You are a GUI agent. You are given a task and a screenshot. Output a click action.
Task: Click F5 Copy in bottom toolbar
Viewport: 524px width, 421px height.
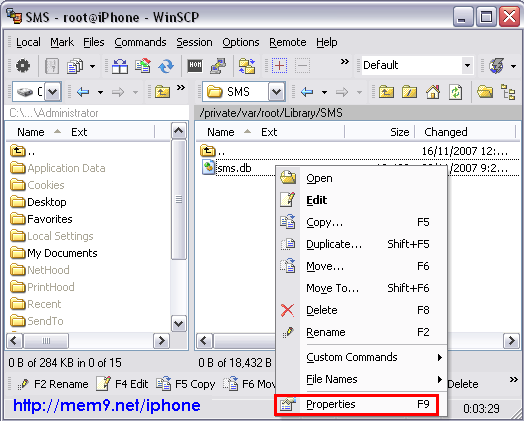coord(186,384)
